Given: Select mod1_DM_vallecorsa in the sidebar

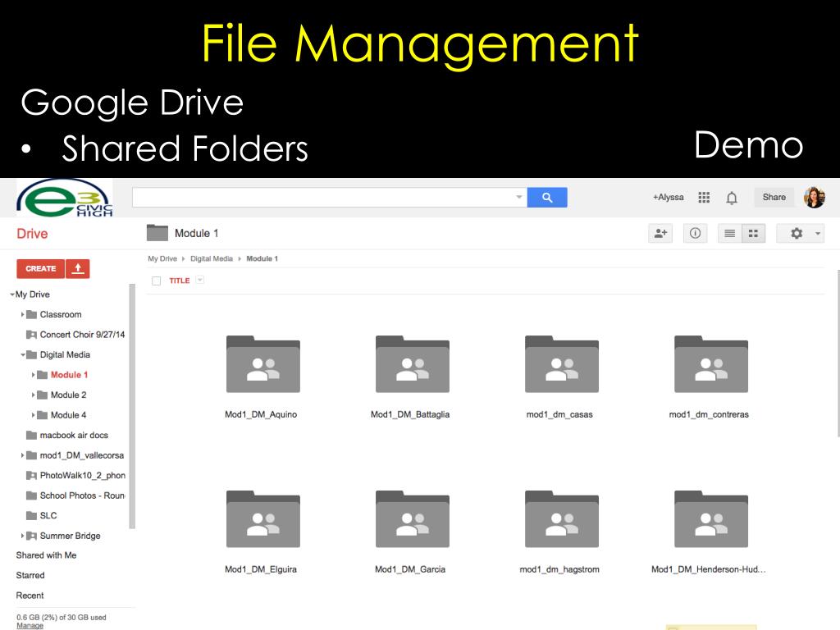Looking at the screenshot, I should 81,455.
